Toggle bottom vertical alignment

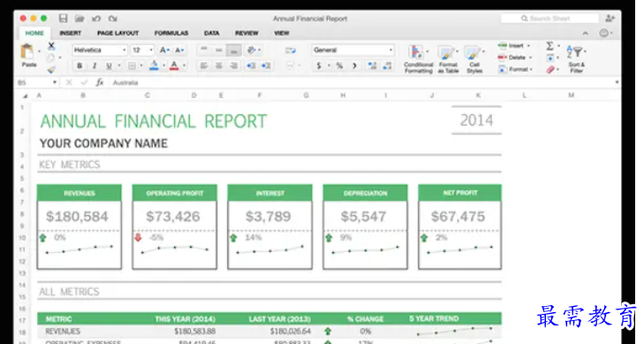pos(234,50)
